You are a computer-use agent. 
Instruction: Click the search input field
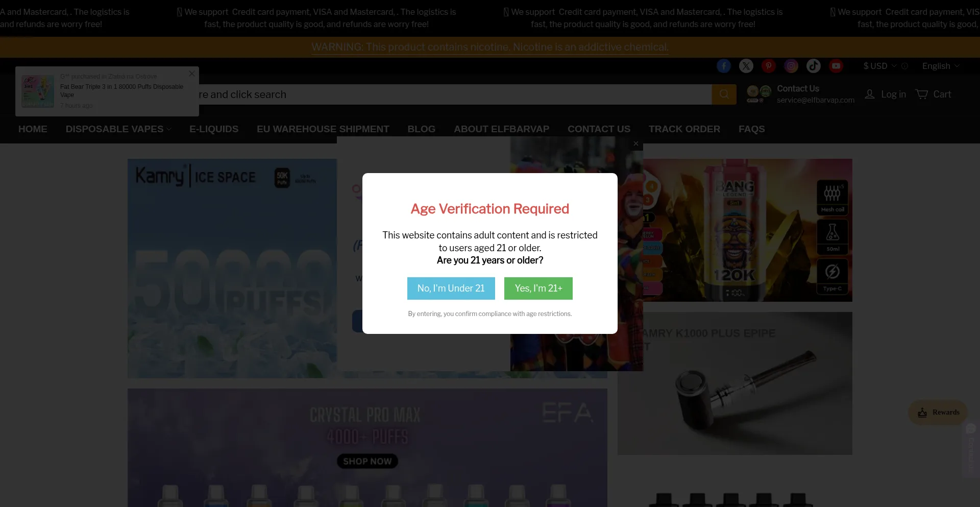(x=449, y=94)
